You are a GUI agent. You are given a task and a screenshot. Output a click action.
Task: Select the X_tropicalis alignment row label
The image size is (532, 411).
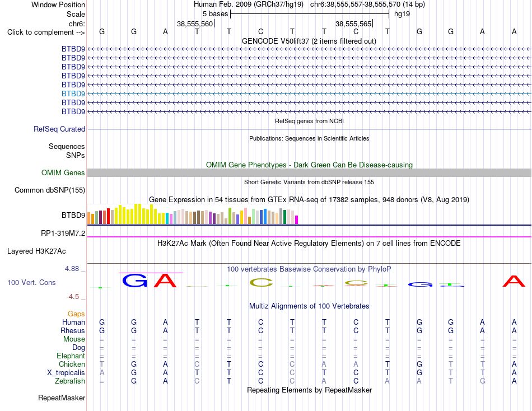click(66, 373)
